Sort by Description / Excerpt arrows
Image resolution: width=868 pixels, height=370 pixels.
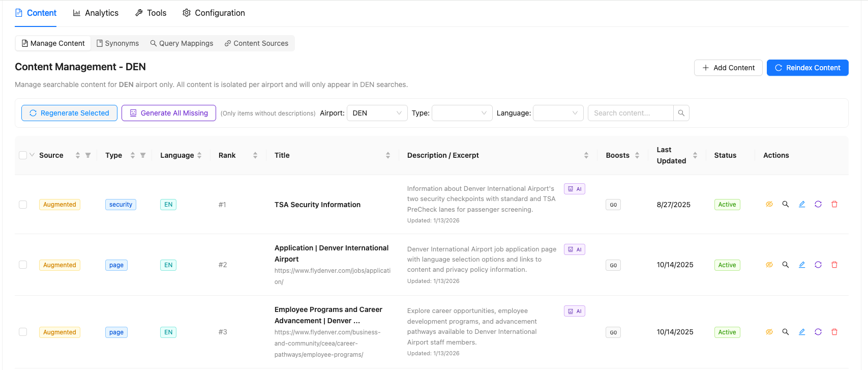point(586,155)
